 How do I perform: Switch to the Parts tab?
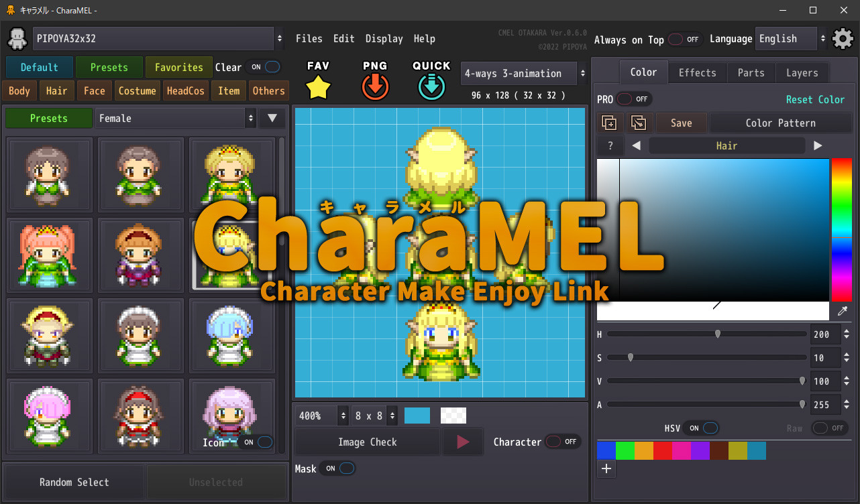pos(751,72)
